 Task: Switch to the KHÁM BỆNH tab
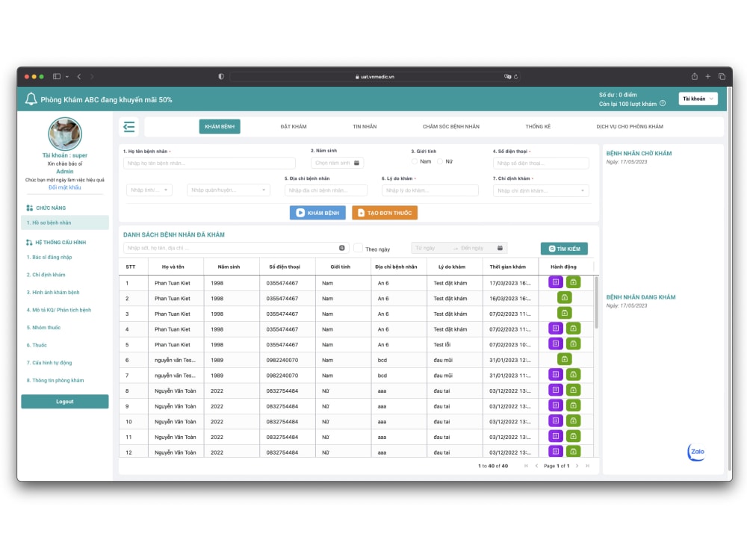[x=220, y=127]
